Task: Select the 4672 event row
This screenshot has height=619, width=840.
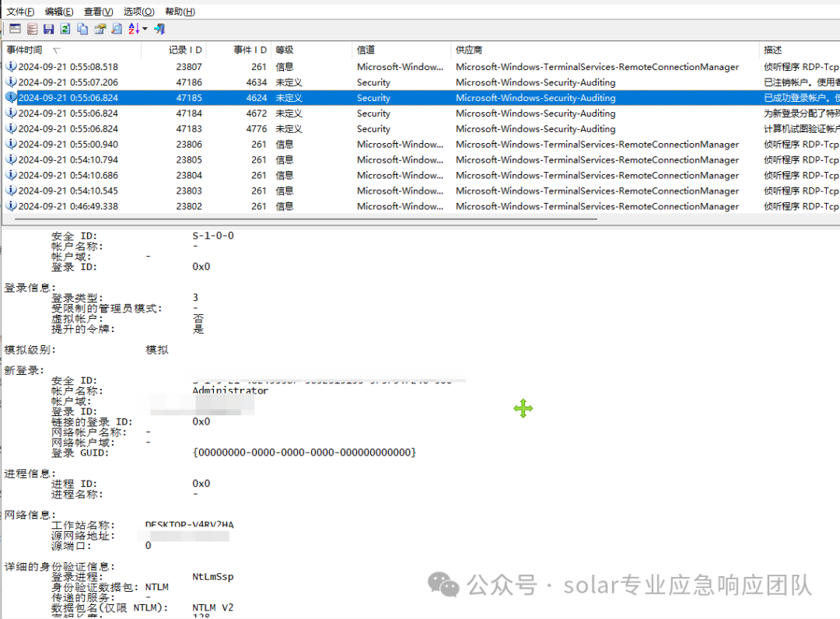Action: pyautogui.click(x=421, y=114)
